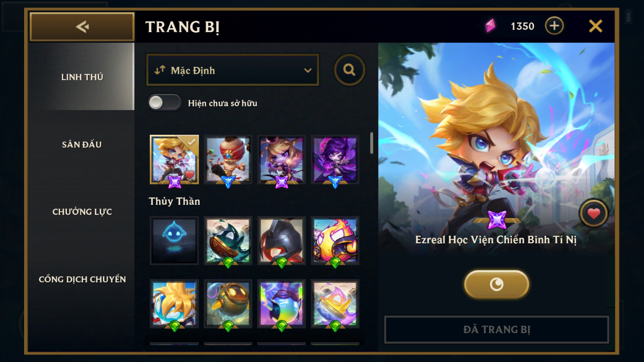
Task: Add more gems with plus icon
Action: (554, 26)
